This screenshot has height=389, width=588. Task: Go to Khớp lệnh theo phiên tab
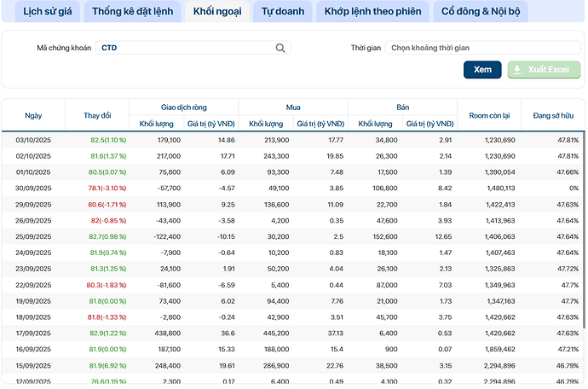pyautogui.click(x=370, y=12)
